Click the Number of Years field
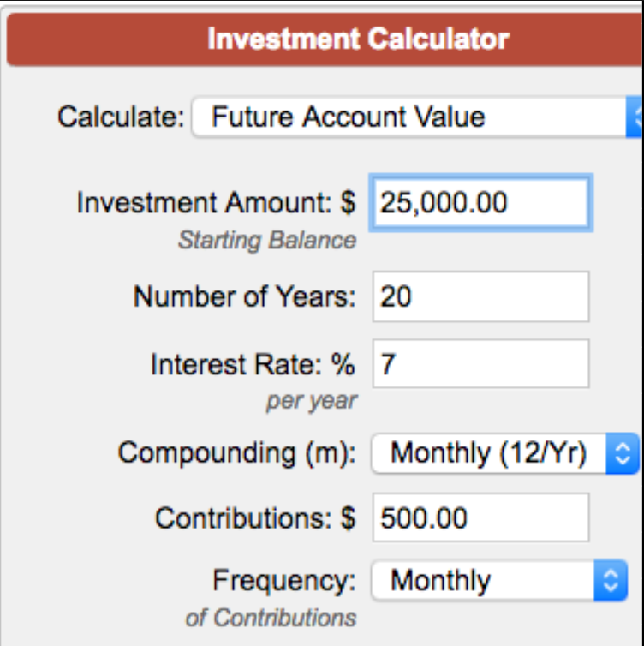The width and height of the screenshot is (644, 646). (480, 297)
